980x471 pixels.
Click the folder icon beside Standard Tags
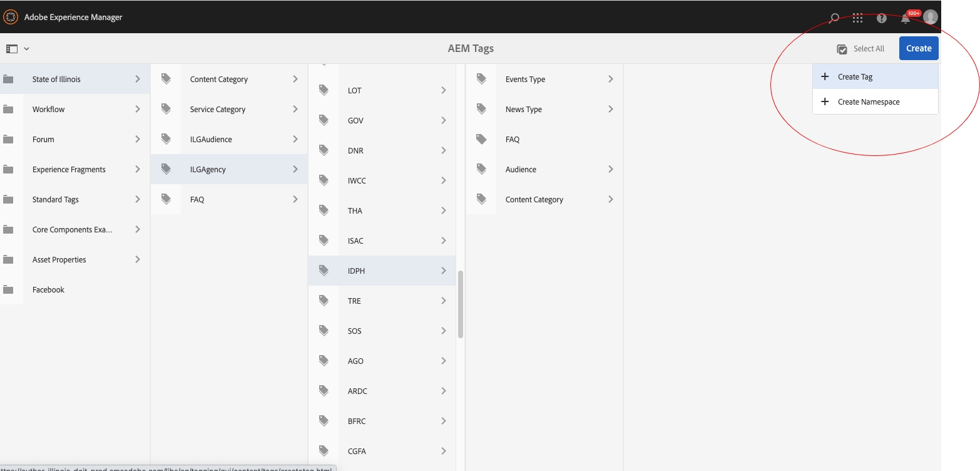coord(9,199)
